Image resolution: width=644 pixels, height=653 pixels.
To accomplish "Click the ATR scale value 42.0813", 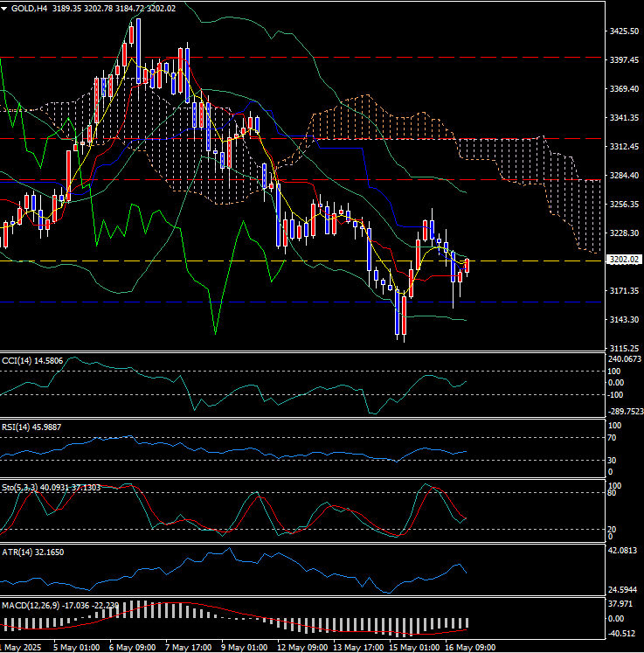I will (622, 551).
